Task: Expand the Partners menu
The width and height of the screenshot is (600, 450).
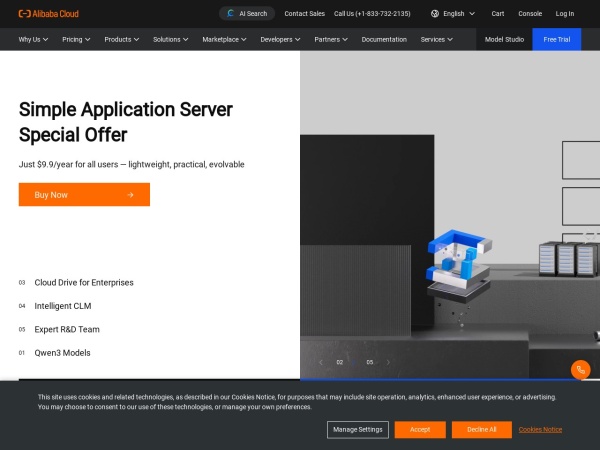Action: point(331,39)
